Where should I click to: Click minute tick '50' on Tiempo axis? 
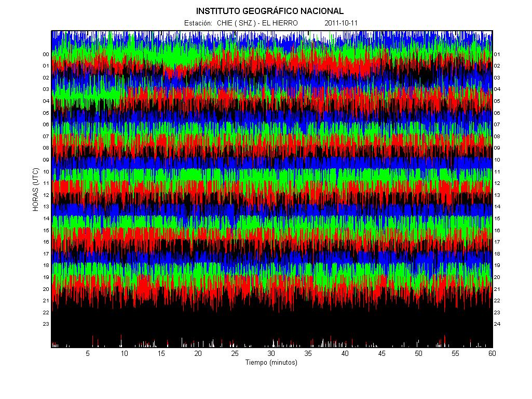tap(418, 353)
